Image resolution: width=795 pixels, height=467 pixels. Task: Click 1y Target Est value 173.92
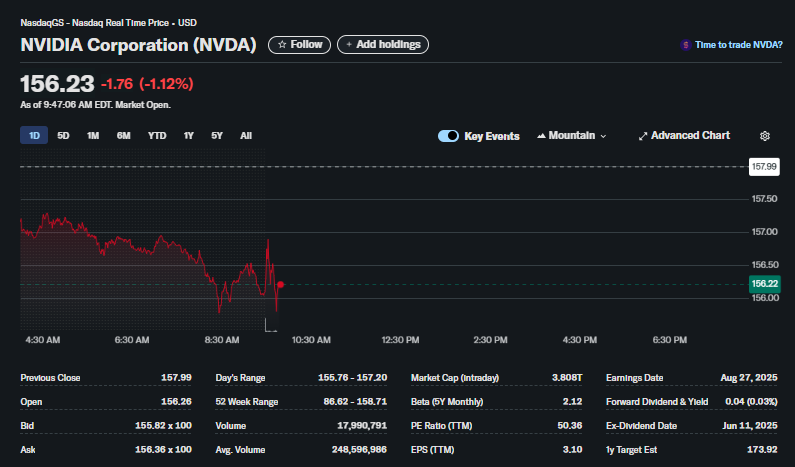pyautogui.click(x=762, y=450)
